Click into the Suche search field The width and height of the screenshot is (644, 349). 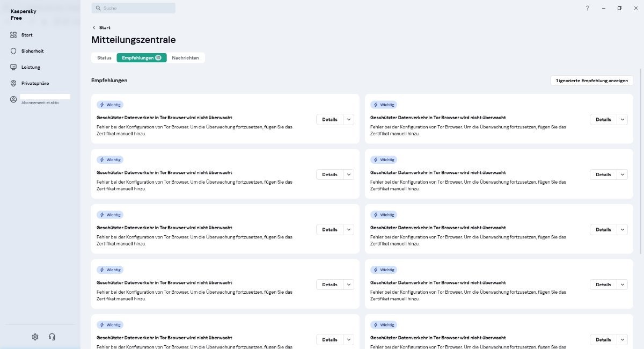tap(133, 8)
